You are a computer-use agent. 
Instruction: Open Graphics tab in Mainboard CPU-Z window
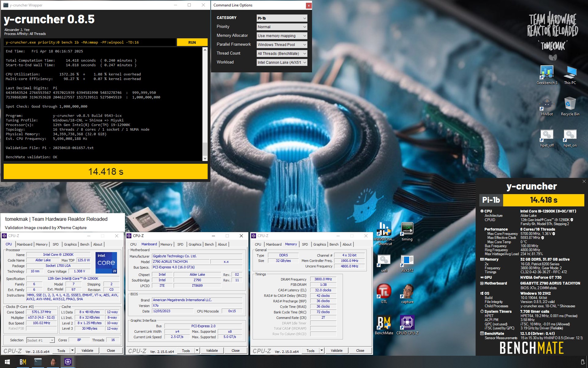point(195,244)
